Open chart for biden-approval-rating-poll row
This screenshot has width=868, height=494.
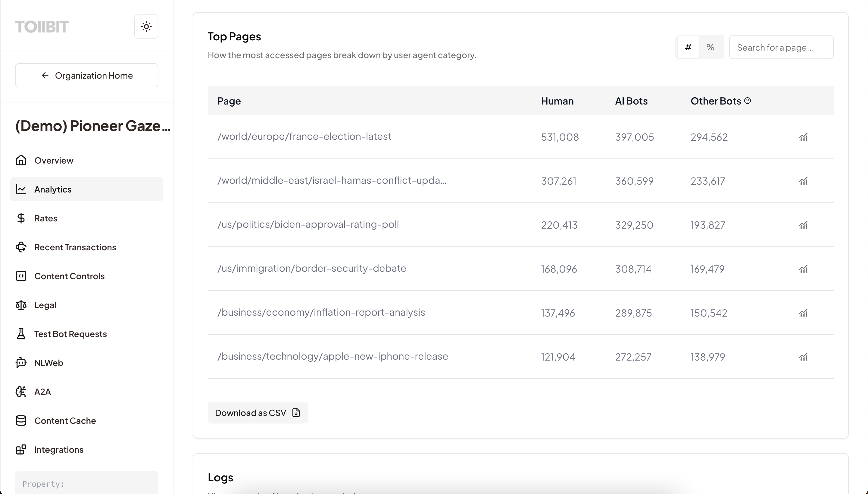pos(803,225)
